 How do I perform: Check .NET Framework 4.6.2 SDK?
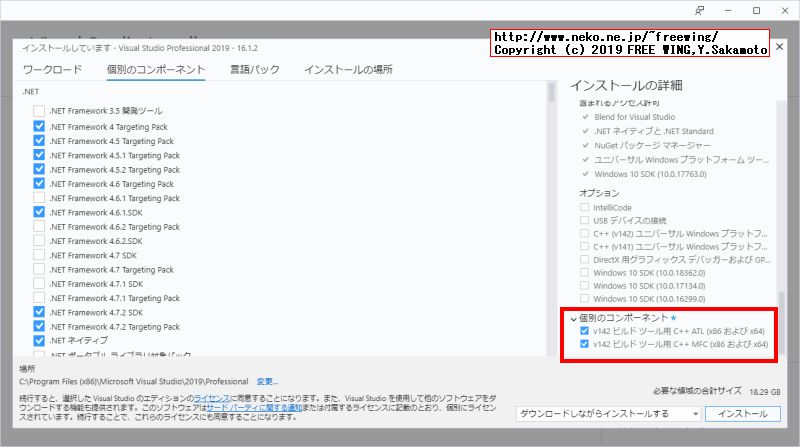click(x=39, y=241)
